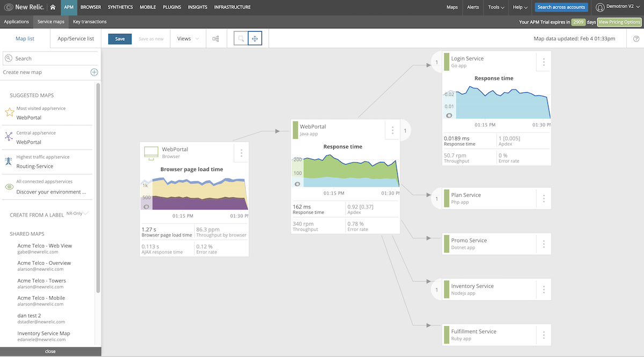Click the map auto-layout icon
This screenshot has width=644, height=357.
[216, 39]
